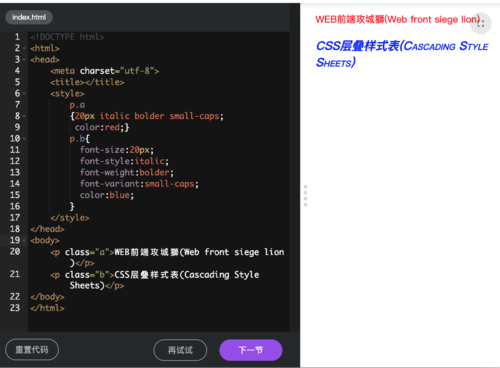Collapse the p.b rule fold arrow on line 10
Image resolution: width=500 pixels, height=368 pixels.
tap(24, 139)
